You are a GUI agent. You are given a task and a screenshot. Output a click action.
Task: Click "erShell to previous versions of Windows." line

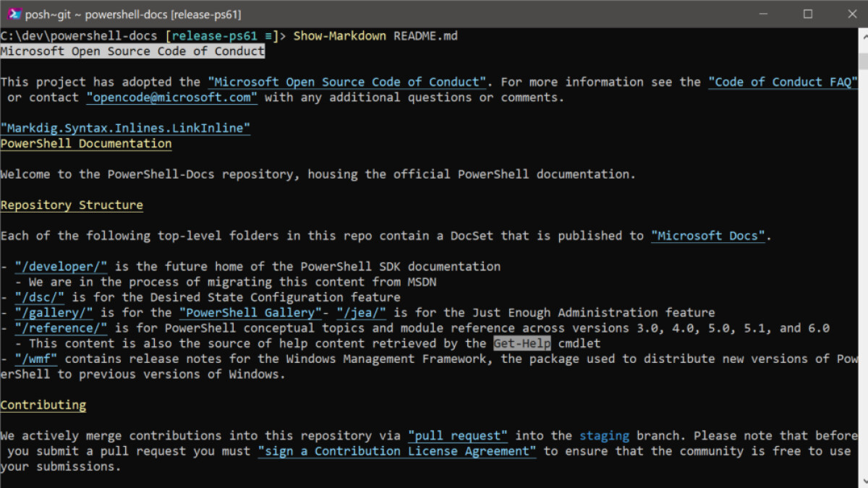pos(143,374)
